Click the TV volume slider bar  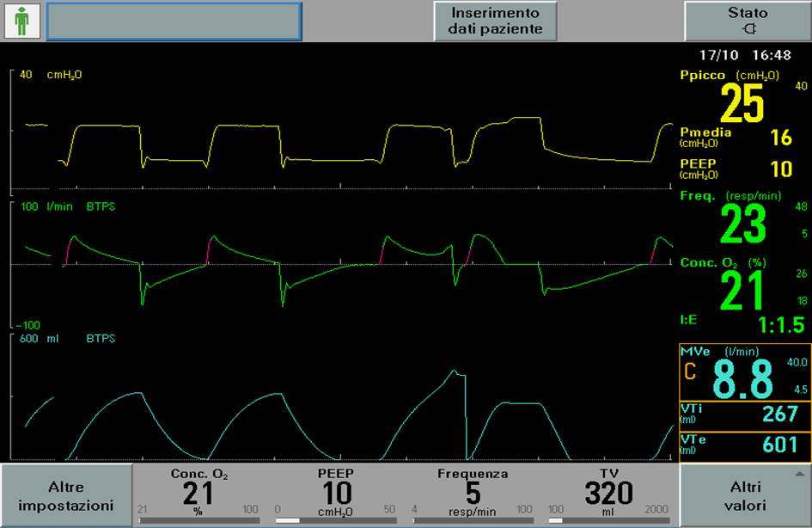[608, 520]
